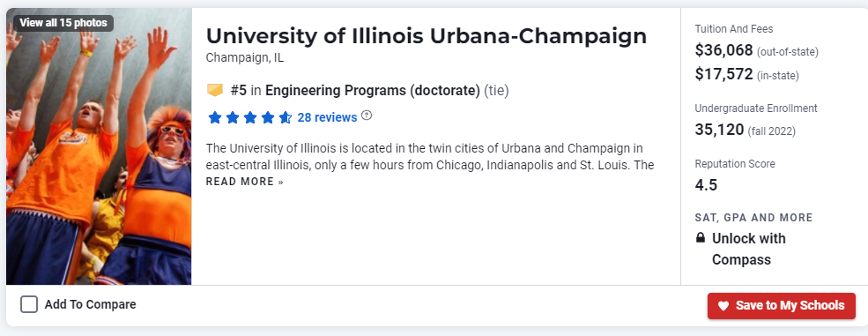Screen dimensions: 868x336
Task: Save to My Schools button
Action: click(x=781, y=305)
